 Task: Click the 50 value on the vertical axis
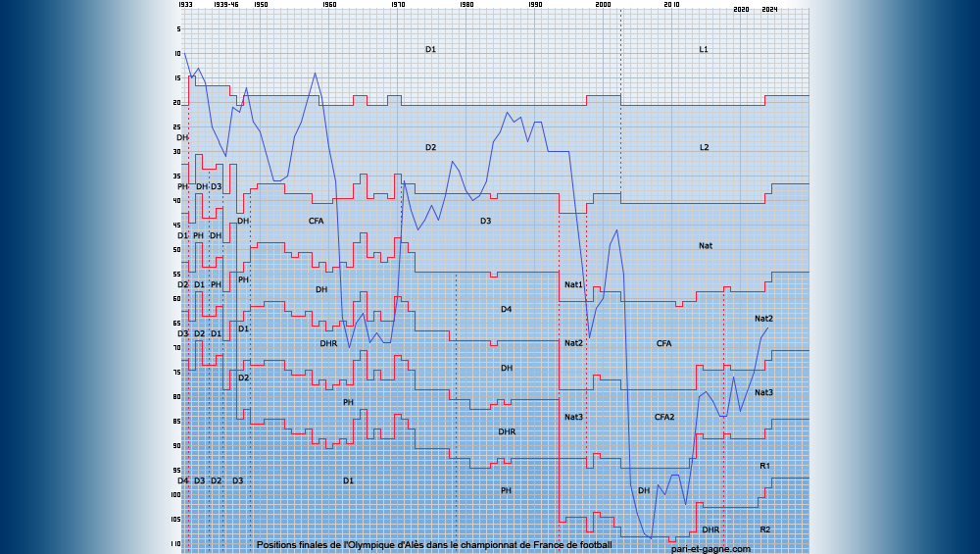click(x=176, y=249)
